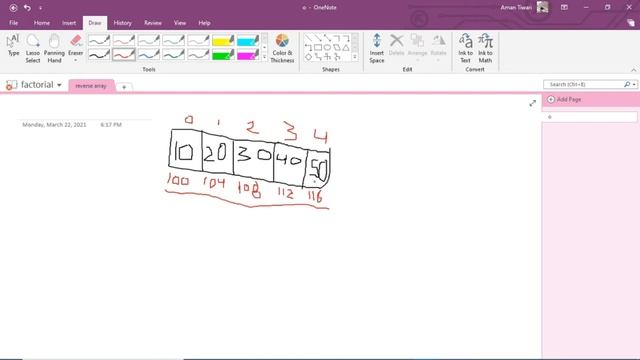Click the notebook icon beside factorial

pos(11,85)
